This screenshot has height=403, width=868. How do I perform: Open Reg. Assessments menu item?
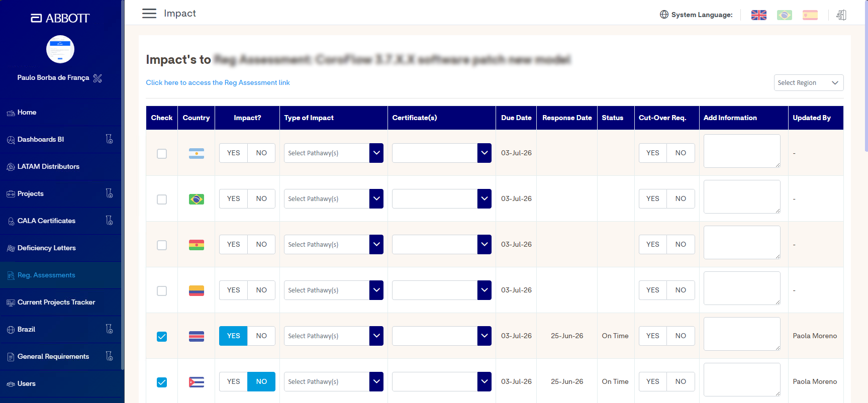coord(60,275)
